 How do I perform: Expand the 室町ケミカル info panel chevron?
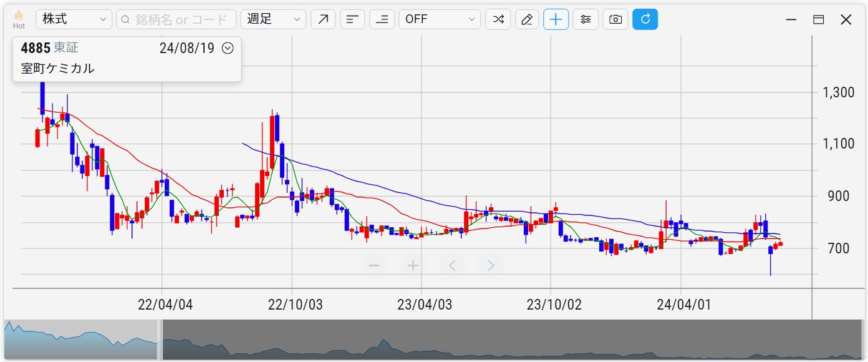point(228,48)
